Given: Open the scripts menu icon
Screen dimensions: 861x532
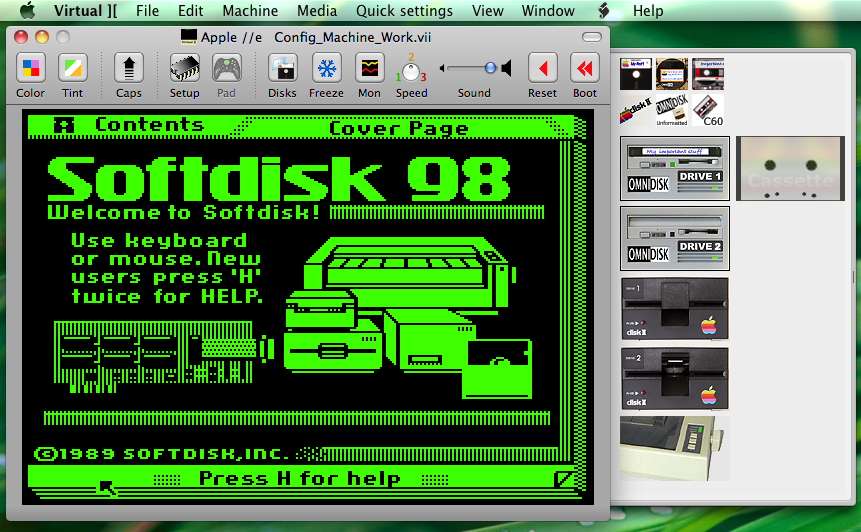Looking at the screenshot, I should pos(603,10).
